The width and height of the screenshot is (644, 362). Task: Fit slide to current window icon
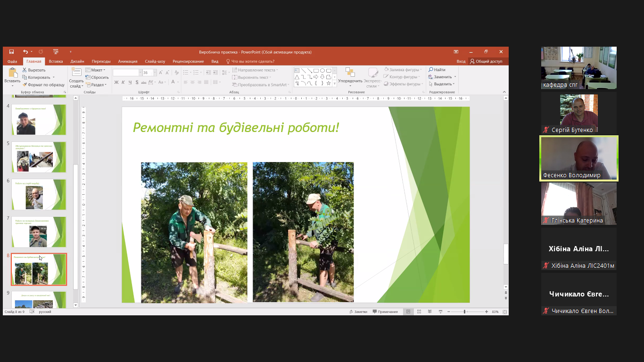coord(505,312)
